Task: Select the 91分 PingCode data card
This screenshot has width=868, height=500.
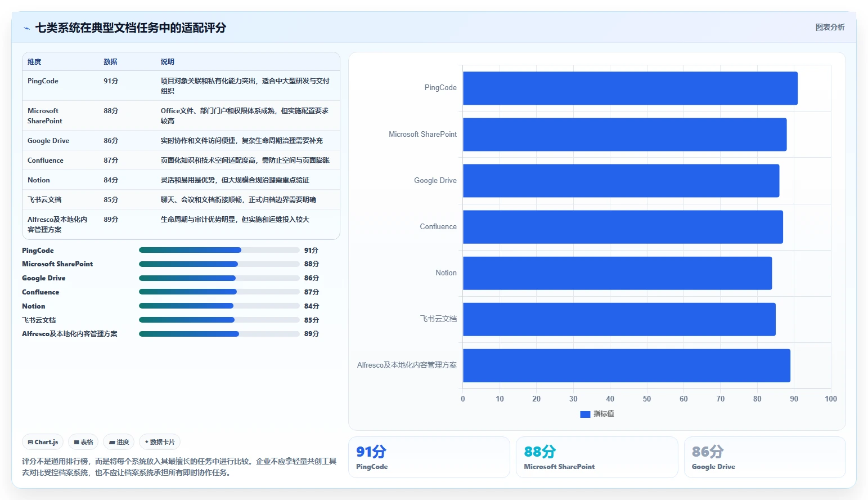Action: 429,457
